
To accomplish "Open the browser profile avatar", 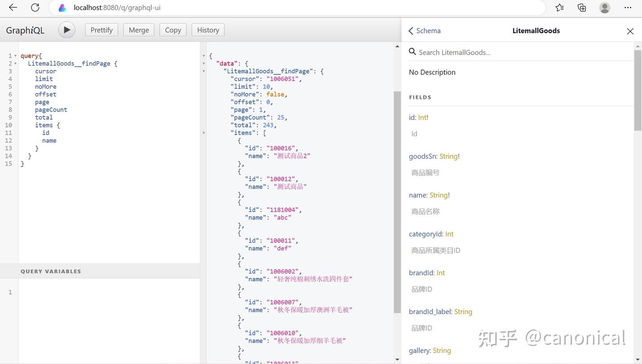I will click(x=605, y=8).
